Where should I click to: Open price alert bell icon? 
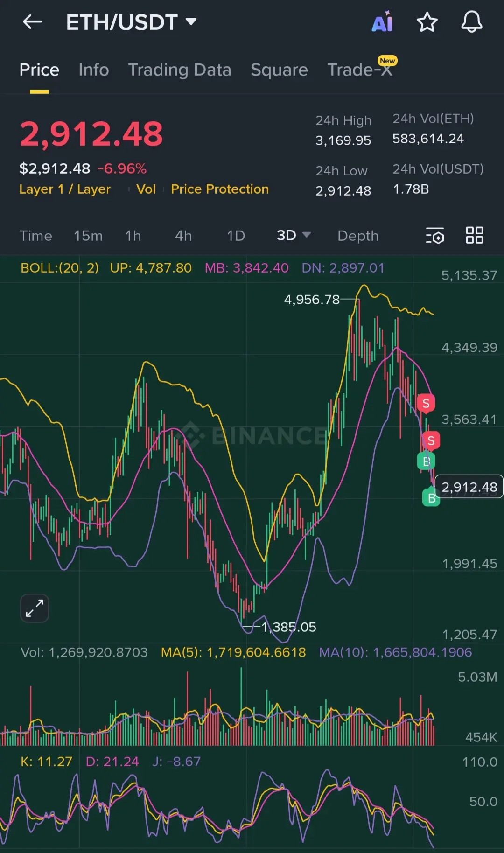point(472,21)
